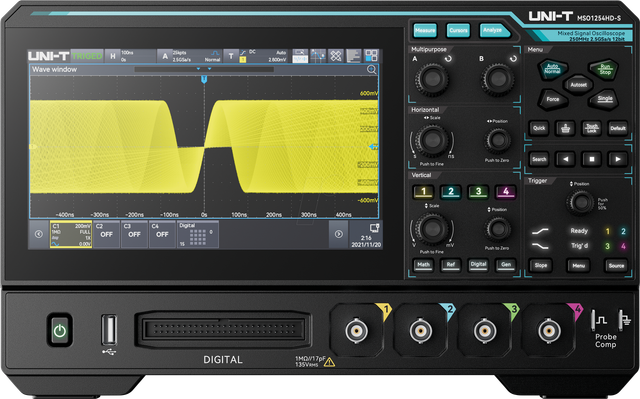
Task: Toggle channel 3 green vertical key
Action: coord(478,192)
